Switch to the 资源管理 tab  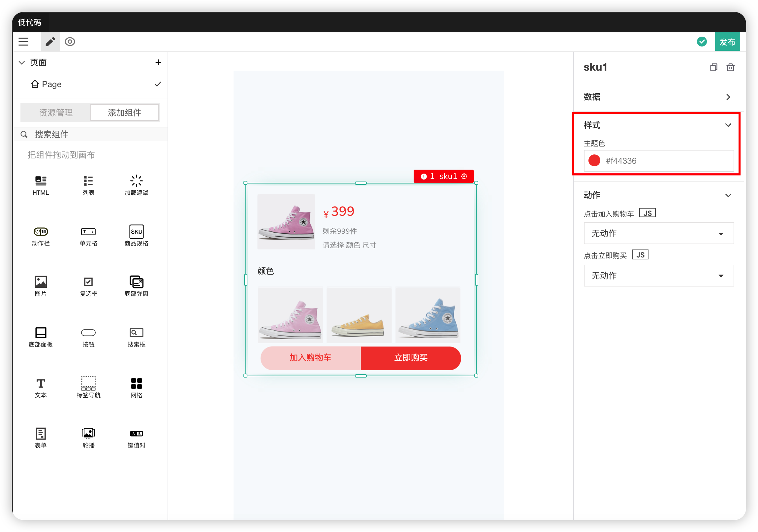[x=56, y=113]
